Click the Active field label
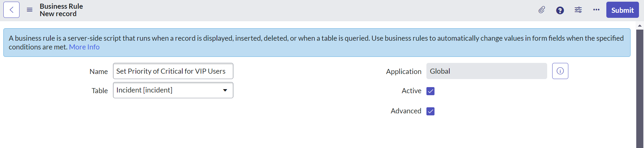Viewport: 644px width, 148px height. [x=411, y=91]
